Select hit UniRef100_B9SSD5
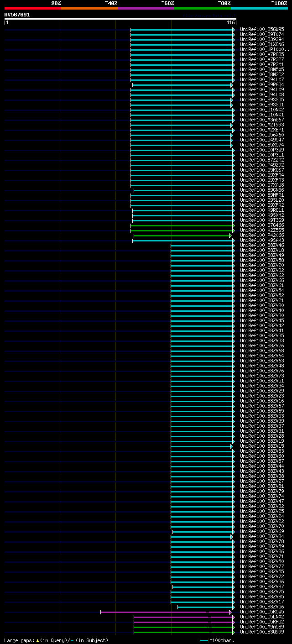The height and width of the screenshot is (644, 292). coord(262,99)
